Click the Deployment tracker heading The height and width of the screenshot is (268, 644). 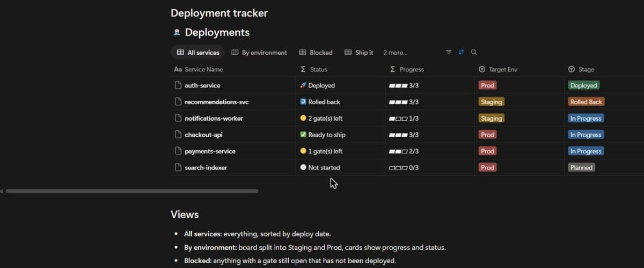click(219, 13)
